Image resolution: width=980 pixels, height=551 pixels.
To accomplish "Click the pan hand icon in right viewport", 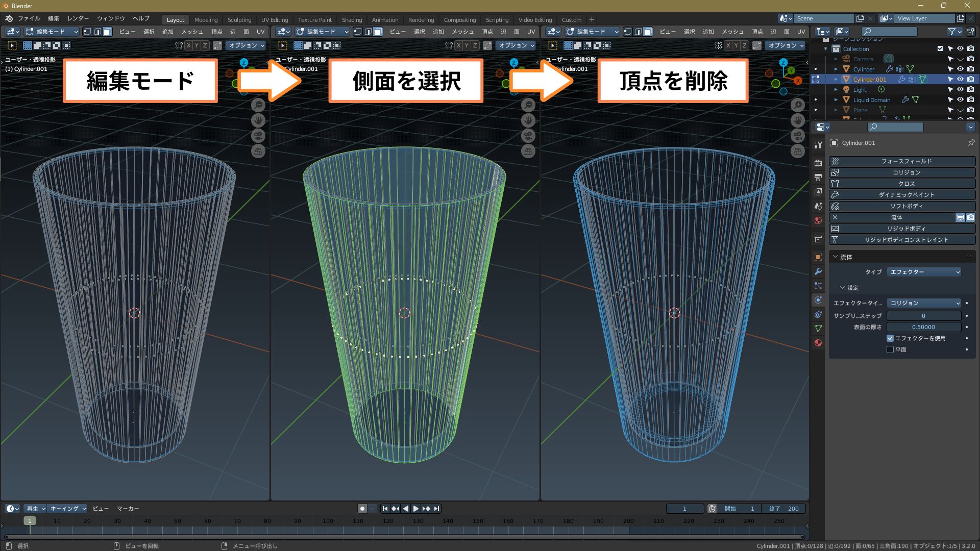I will pos(797,120).
